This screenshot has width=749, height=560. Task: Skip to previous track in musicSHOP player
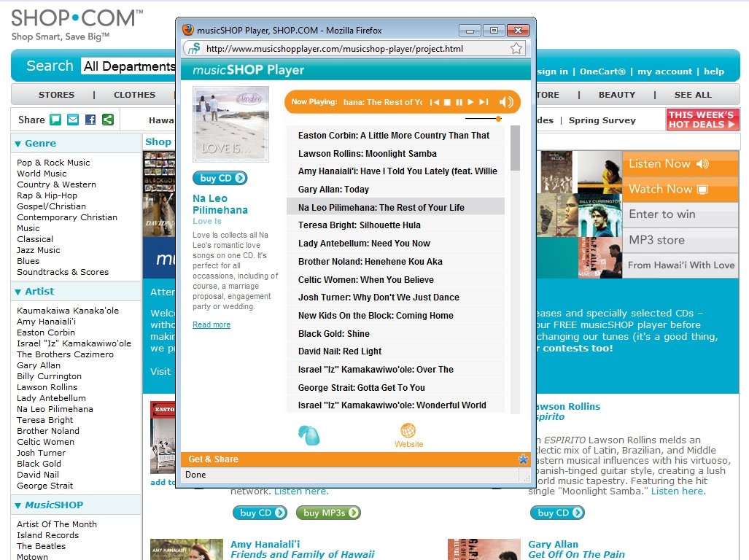click(x=434, y=102)
